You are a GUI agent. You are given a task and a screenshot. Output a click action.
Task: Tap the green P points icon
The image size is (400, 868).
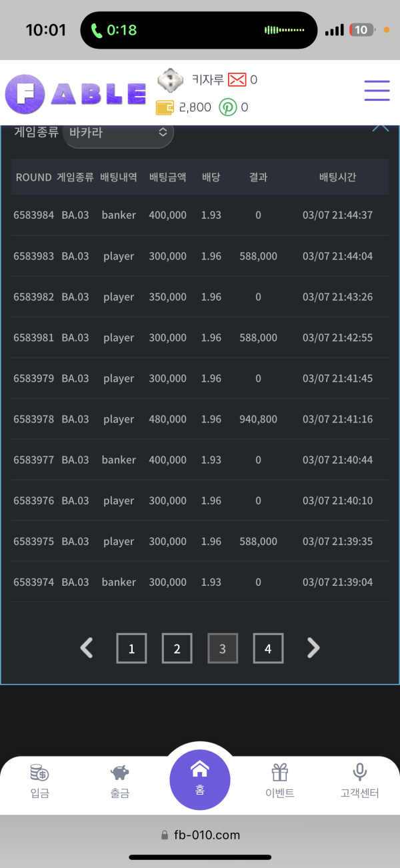[228, 107]
